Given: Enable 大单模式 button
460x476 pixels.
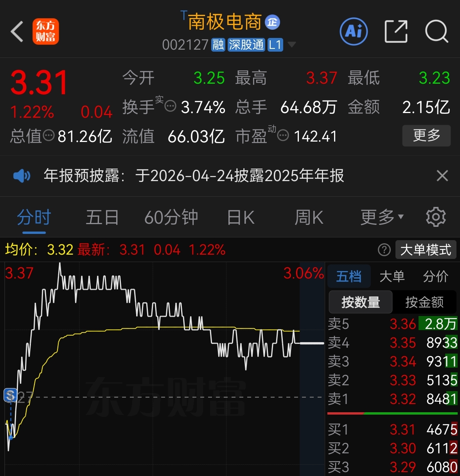Looking at the screenshot, I should click(426, 250).
